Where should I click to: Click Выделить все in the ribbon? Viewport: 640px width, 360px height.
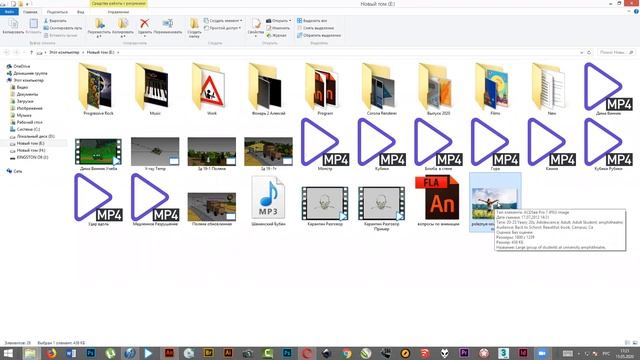point(312,20)
